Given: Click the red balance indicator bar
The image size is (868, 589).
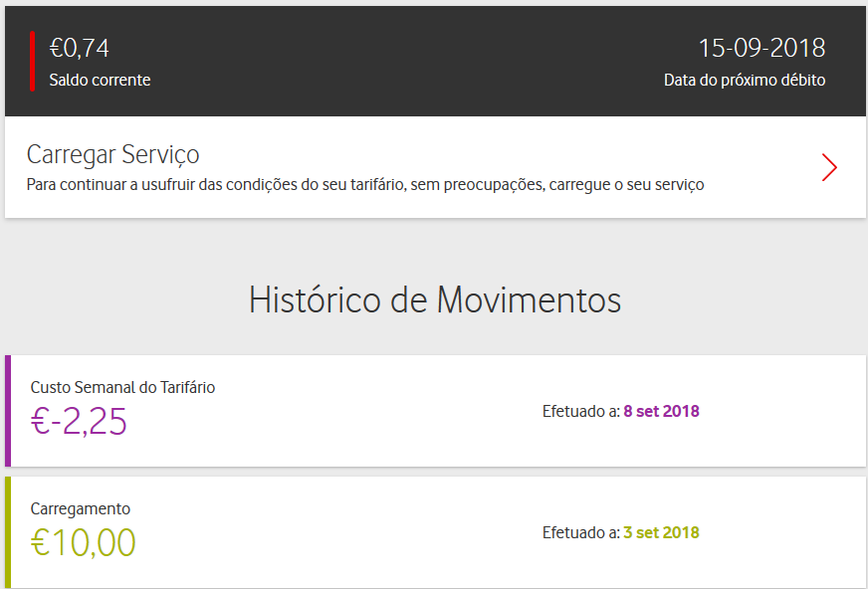Looking at the screenshot, I should [x=33, y=61].
